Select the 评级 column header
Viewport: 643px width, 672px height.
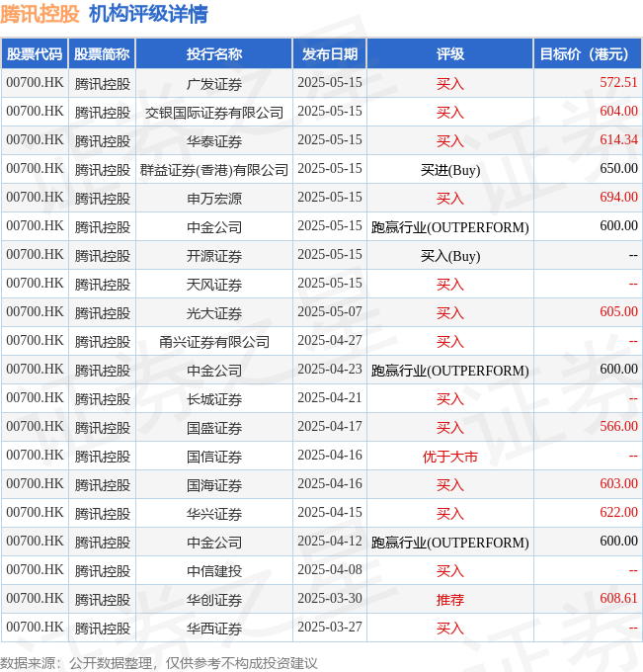(x=450, y=54)
